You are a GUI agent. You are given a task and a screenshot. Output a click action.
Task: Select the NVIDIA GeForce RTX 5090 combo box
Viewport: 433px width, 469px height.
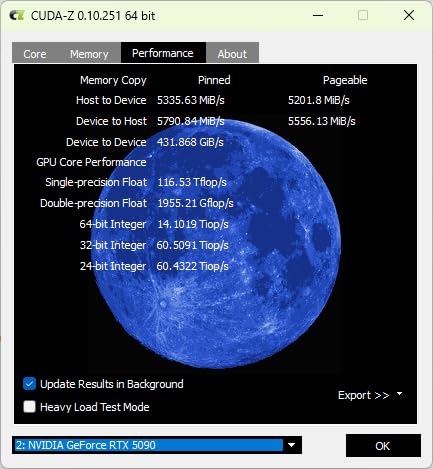click(157, 445)
